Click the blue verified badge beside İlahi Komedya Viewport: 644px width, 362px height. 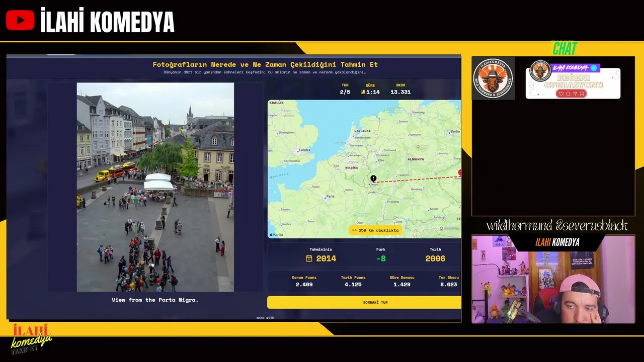click(594, 68)
